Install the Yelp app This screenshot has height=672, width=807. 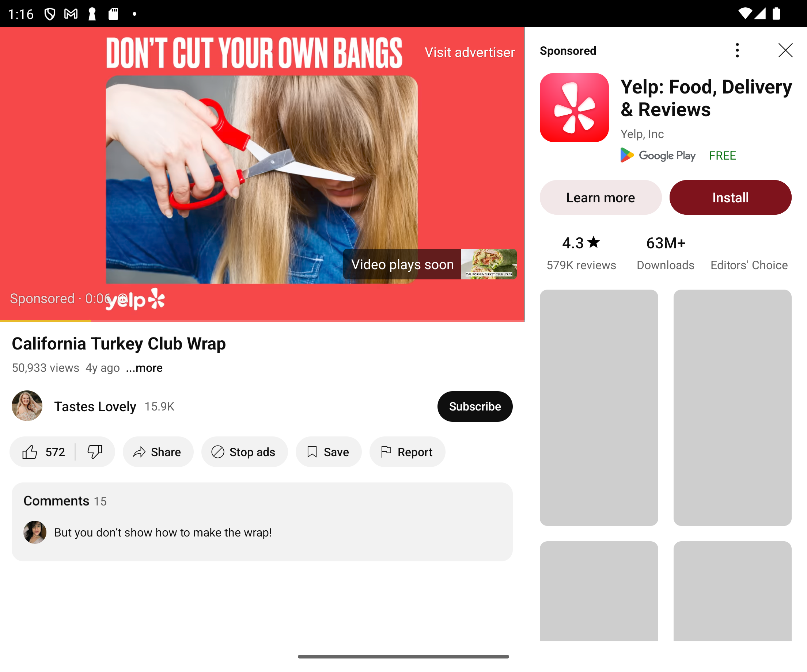tap(730, 197)
